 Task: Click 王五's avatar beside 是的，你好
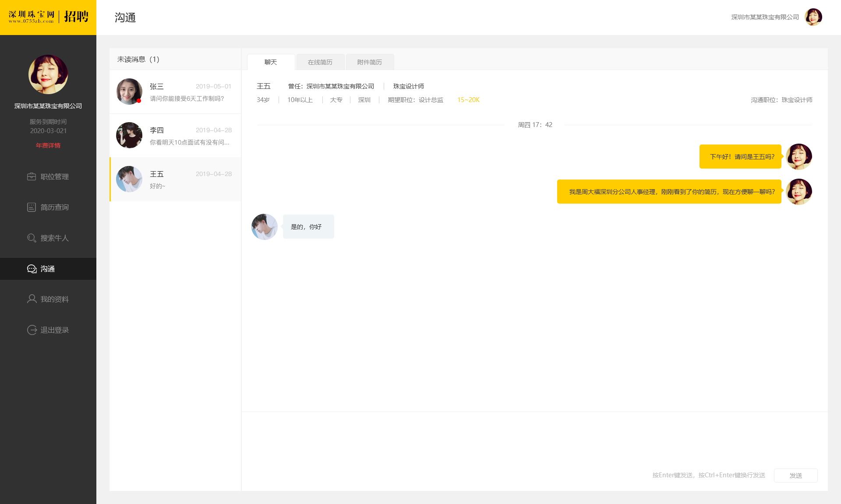(264, 227)
